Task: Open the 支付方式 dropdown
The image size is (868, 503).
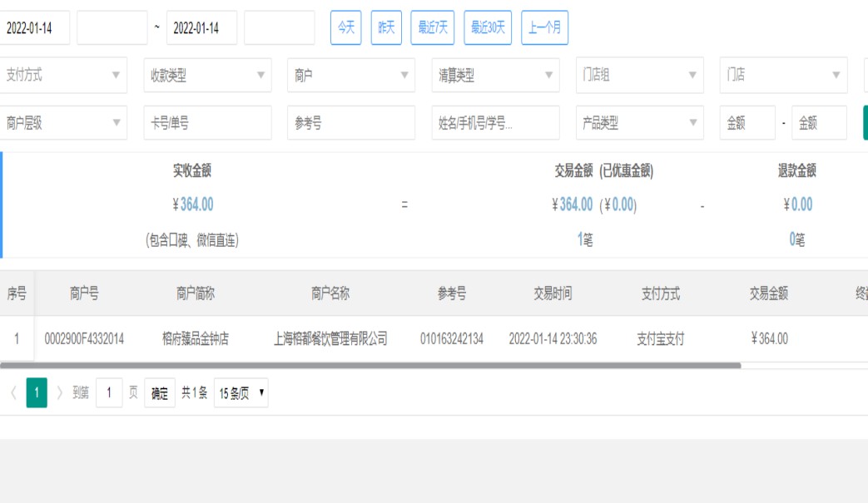Action: click(63, 75)
